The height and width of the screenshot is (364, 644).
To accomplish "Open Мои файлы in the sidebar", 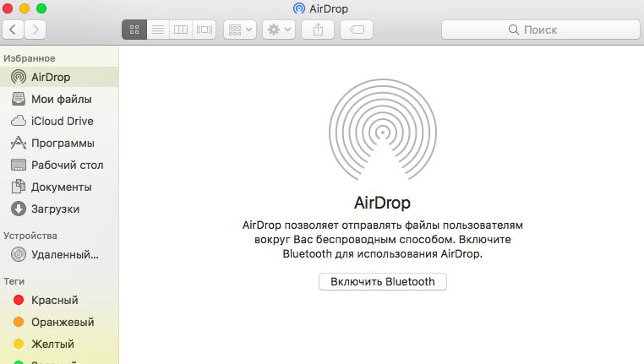I will point(59,99).
